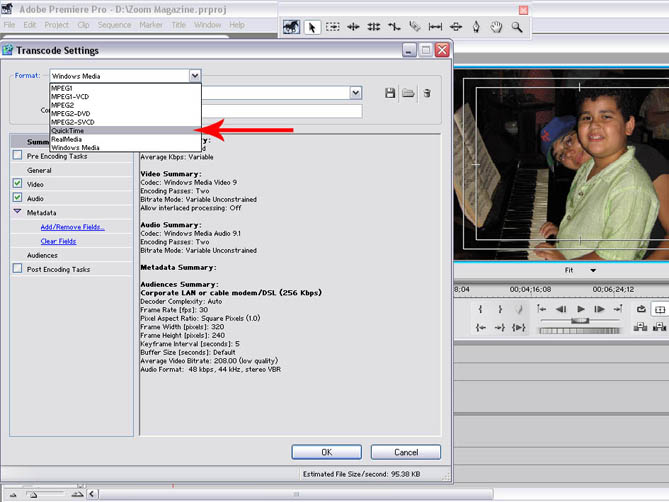Choose QuickTime from format list
The image size is (669, 502).
point(68,130)
